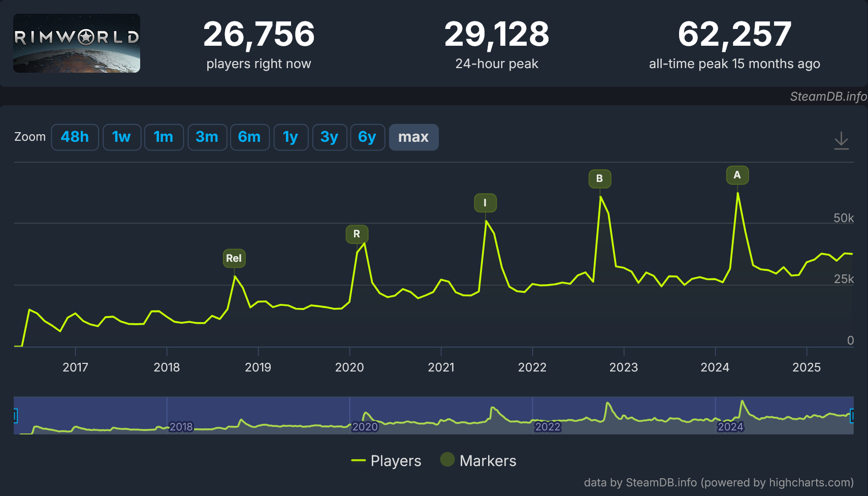Viewport: 868px width, 496px height.
Task: Click the 26,756 players right now value
Action: pos(259,35)
